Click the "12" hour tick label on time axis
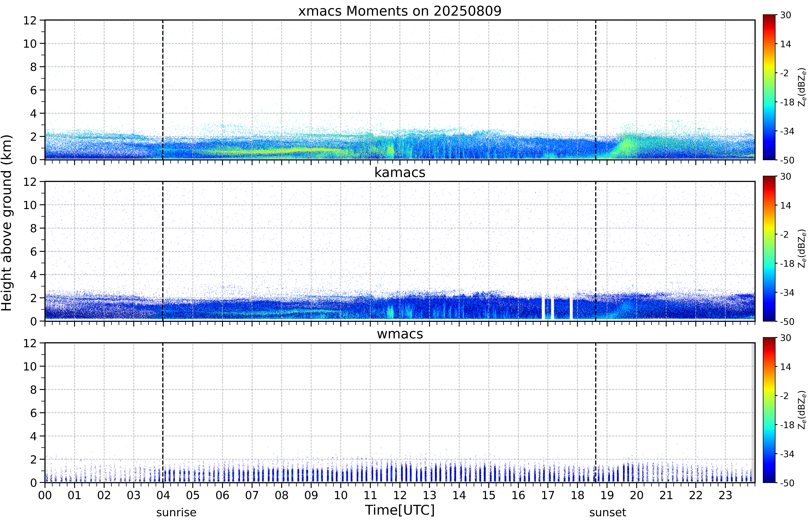This screenshot has width=812, height=524. pyautogui.click(x=400, y=495)
